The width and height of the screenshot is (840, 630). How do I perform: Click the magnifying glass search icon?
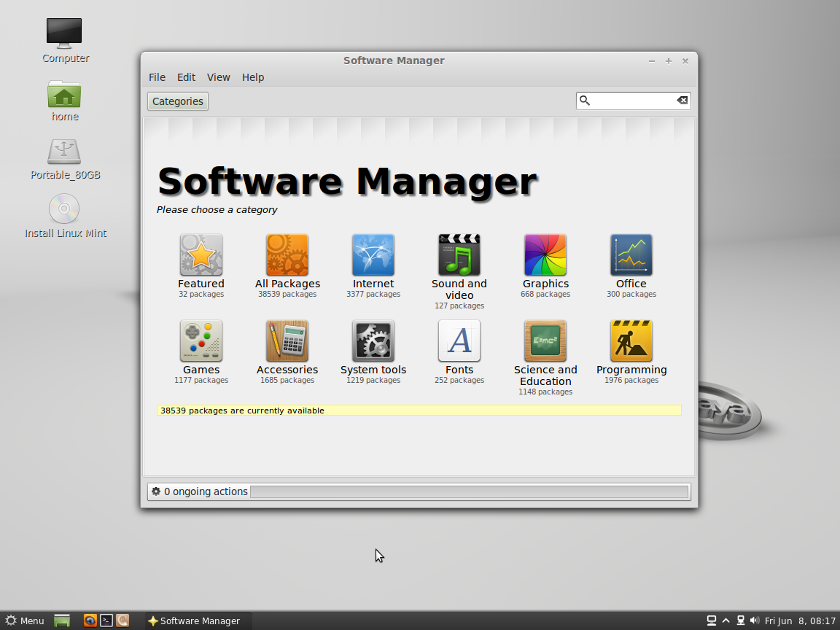pyautogui.click(x=585, y=100)
